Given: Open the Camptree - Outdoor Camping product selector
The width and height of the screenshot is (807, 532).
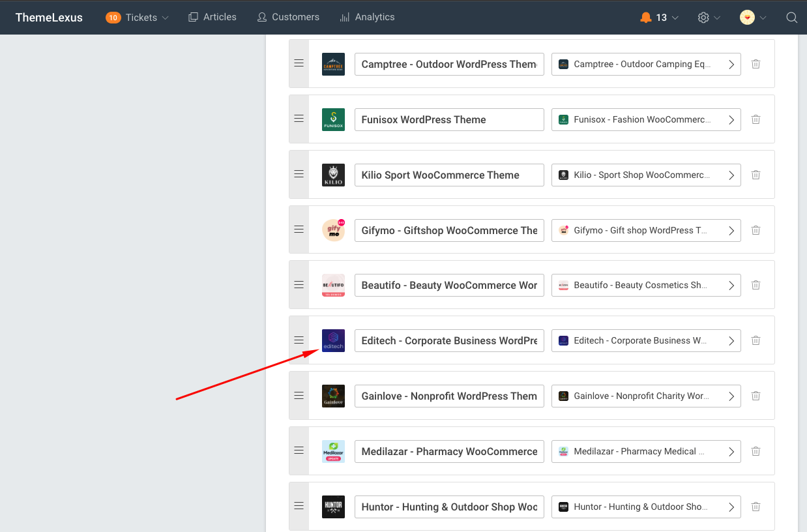Looking at the screenshot, I should (646, 64).
